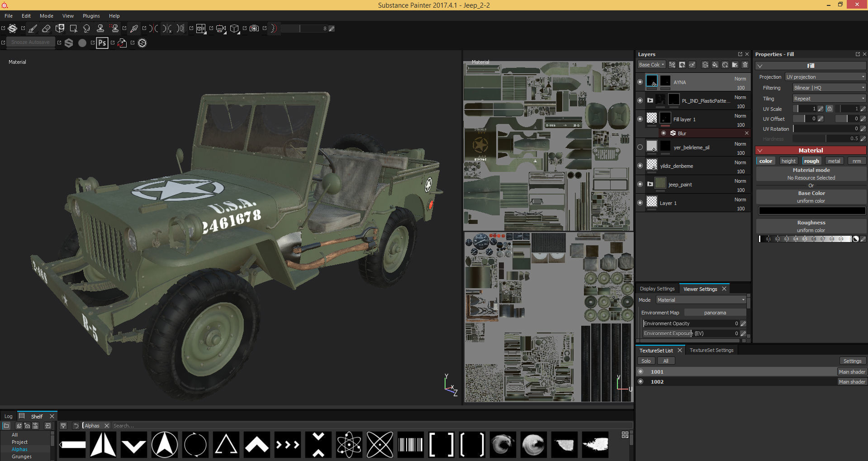Open the Projection dropdown
Screen dimensions: 868x461
(x=825, y=77)
